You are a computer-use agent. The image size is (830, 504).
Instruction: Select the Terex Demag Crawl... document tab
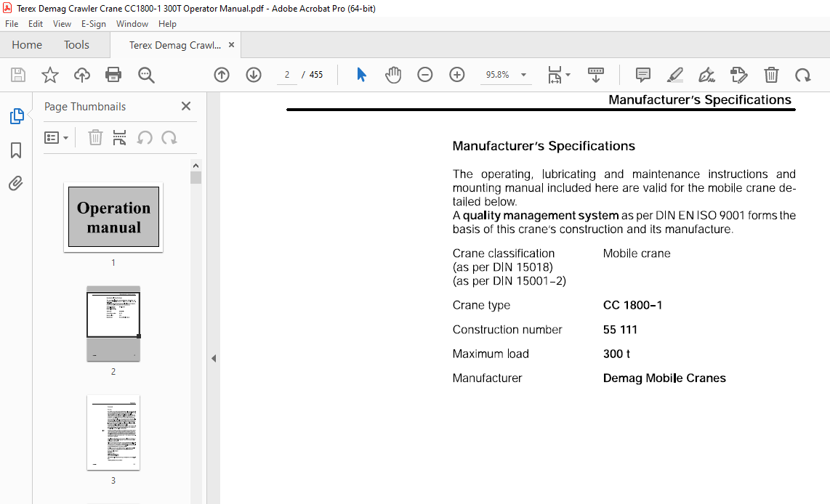(174, 45)
